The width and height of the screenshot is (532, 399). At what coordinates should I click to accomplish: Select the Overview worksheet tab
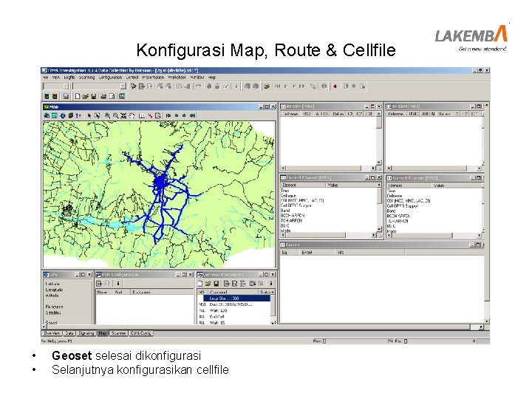[53, 333]
